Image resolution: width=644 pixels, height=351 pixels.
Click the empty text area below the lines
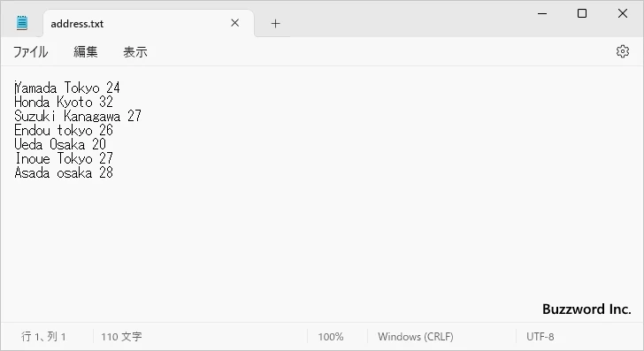[322, 247]
